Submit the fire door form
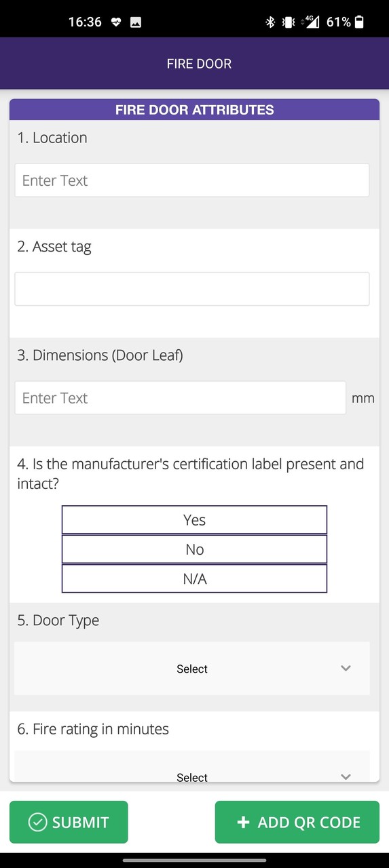This screenshot has width=389, height=868. pos(69,822)
